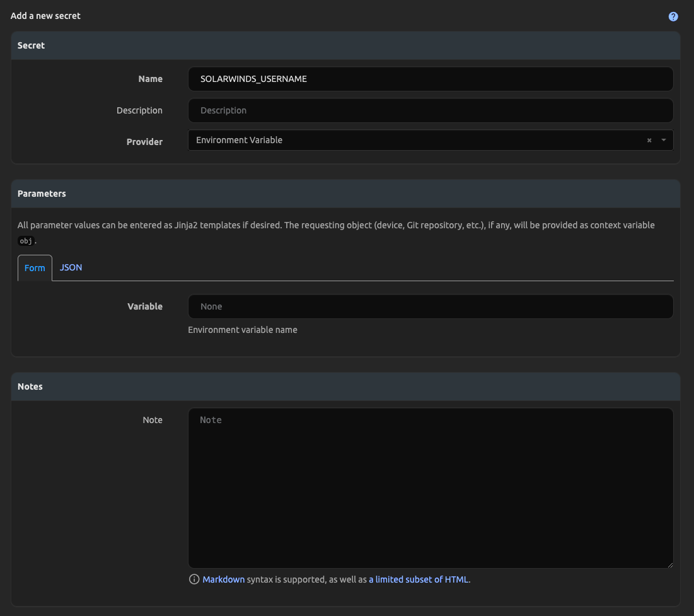Click the Variable field label
The width and height of the screenshot is (694, 616).
coord(145,306)
